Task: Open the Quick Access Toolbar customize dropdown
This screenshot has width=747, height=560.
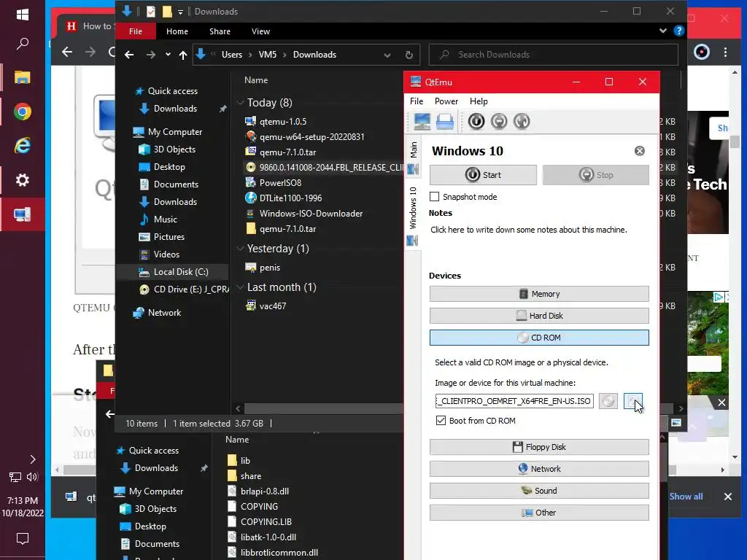Action: click(181, 12)
